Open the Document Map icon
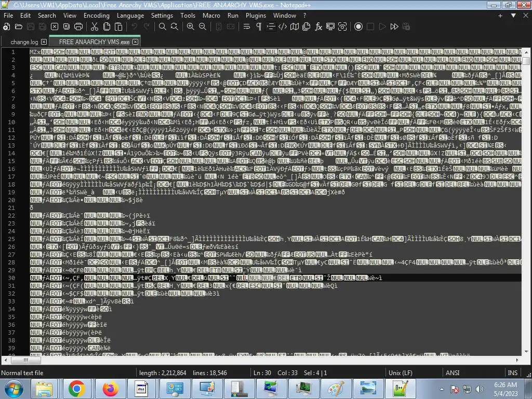Image resolution: width=532 pixels, height=399 pixels. tap(295, 27)
